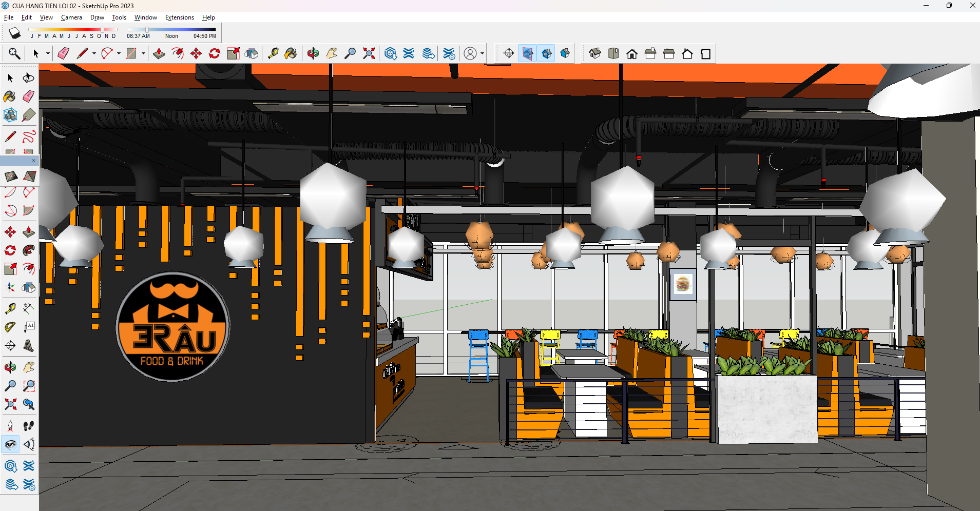Choose the Text label tool
Screen dimensions: 980x511
(29, 327)
